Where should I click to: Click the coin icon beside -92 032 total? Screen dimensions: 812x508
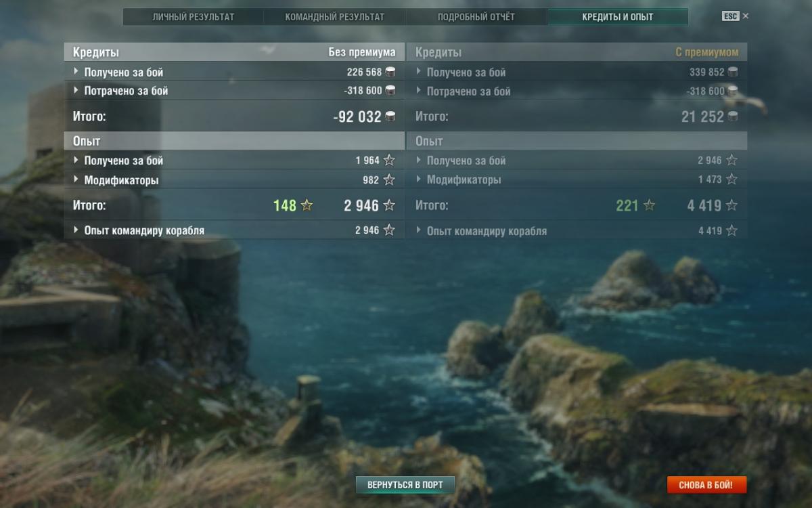pyautogui.click(x=390, y=117)
